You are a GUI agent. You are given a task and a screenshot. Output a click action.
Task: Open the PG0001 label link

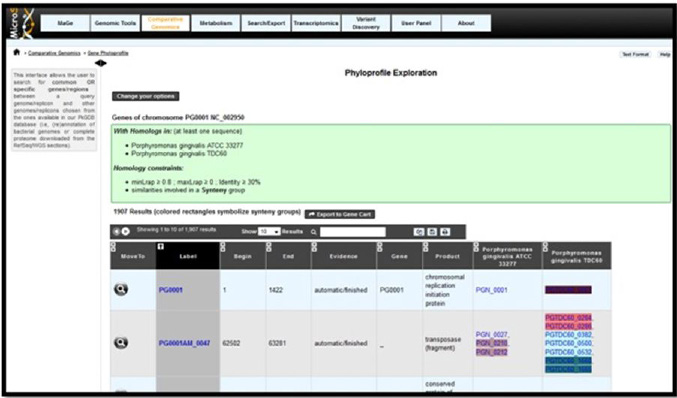[171, 290]
